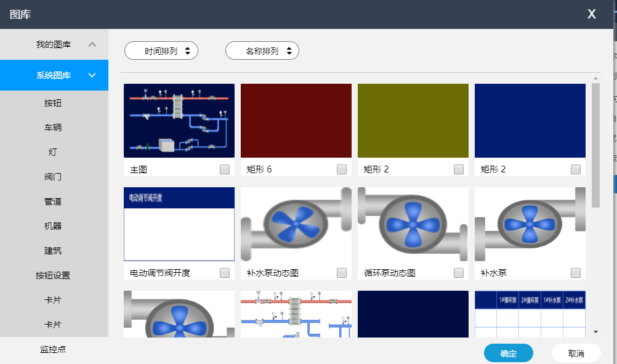
Task: Expand the 我的图库 section
Action: (x=54, y=44)
